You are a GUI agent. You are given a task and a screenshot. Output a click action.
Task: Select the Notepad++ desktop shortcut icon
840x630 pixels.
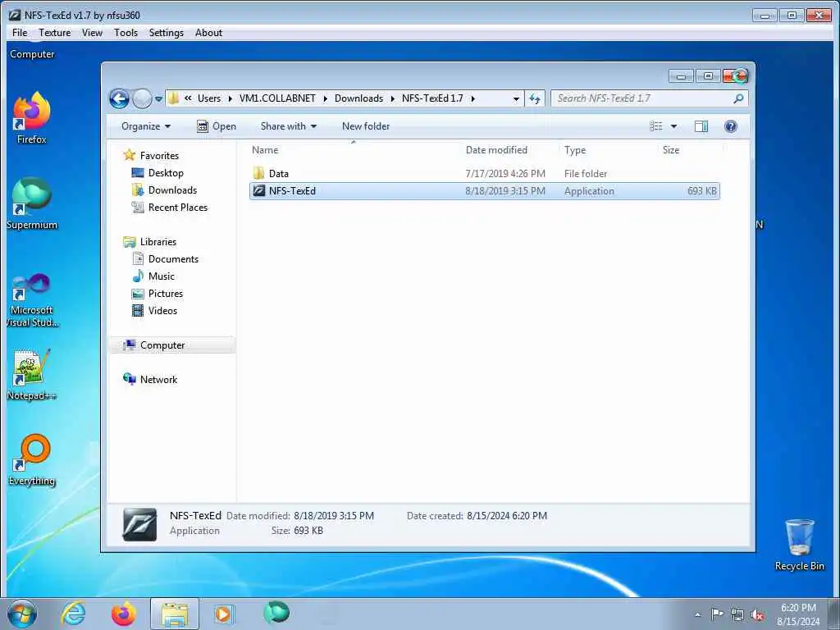(32, 375)
